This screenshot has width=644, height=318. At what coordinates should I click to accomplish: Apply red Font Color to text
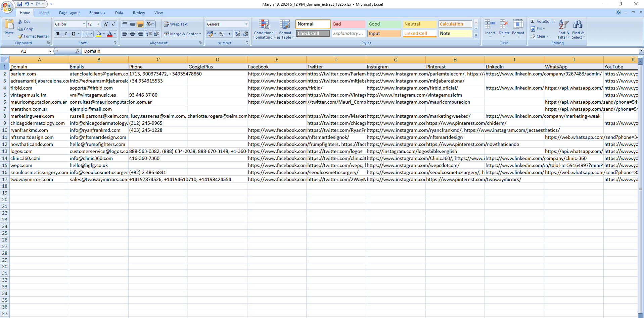(x=110, y=34)
